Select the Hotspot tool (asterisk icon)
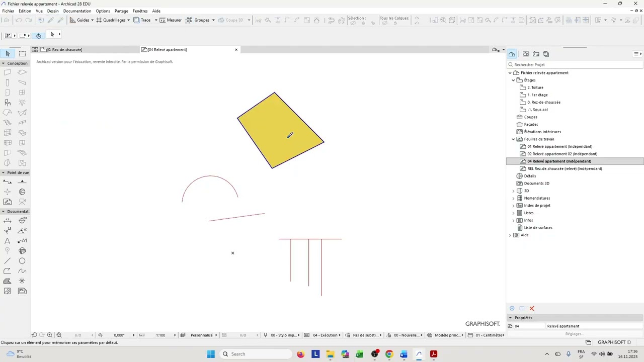The width and height of the screenshot is (644, 362). [x=22, y=281]
